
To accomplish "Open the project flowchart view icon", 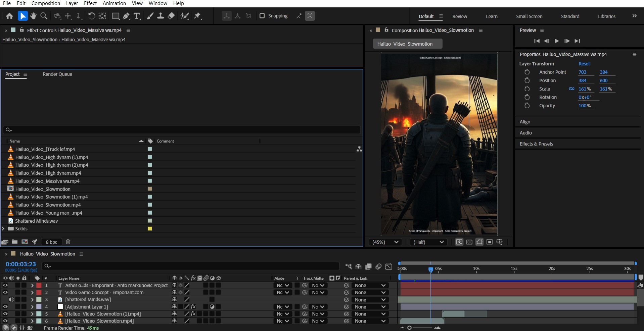I will (x=359, y=149).
